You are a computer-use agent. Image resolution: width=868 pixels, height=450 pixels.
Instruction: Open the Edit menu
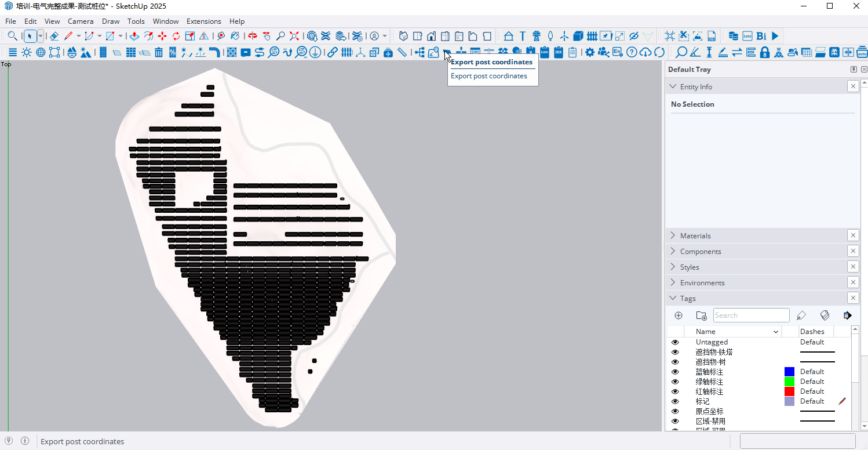(31, 21)
